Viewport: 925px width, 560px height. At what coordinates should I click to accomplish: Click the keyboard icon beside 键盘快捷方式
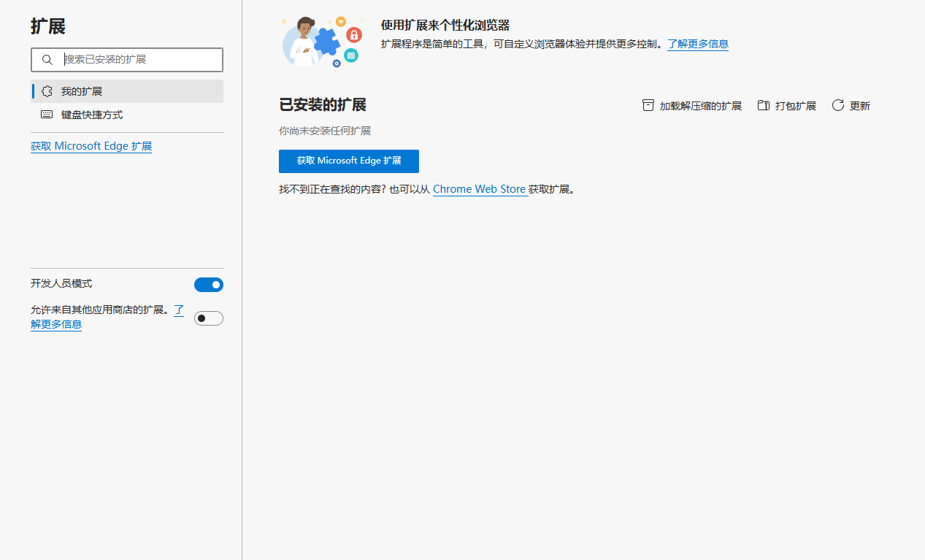pos(47,115)
